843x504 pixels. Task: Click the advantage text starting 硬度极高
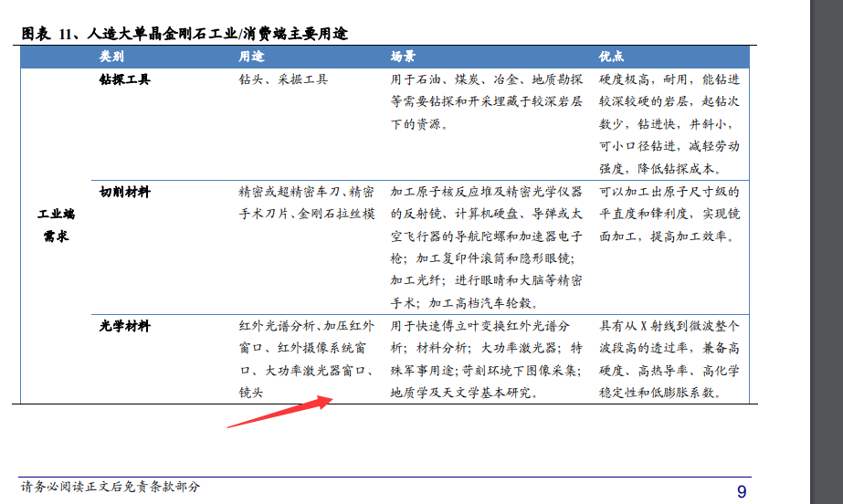pos(669,123)
